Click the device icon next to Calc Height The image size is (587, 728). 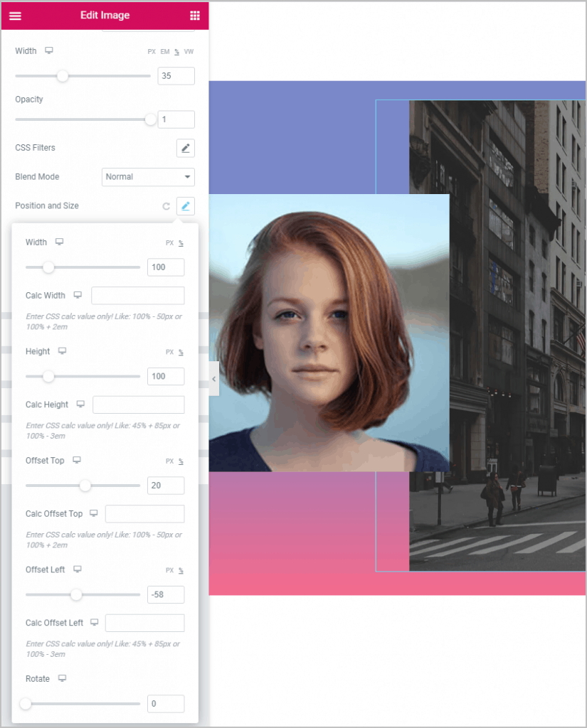[80, 404]
